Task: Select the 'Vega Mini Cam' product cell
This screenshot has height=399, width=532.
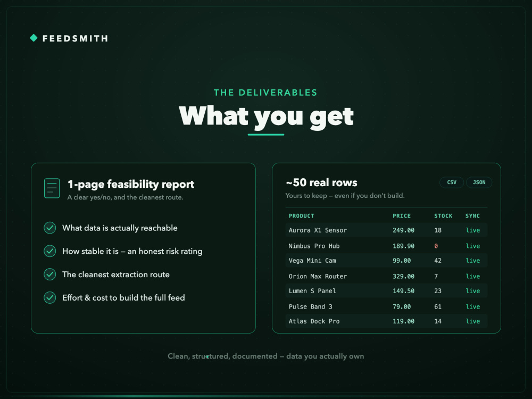Action: pyautogui.click(x=312, y=261)
